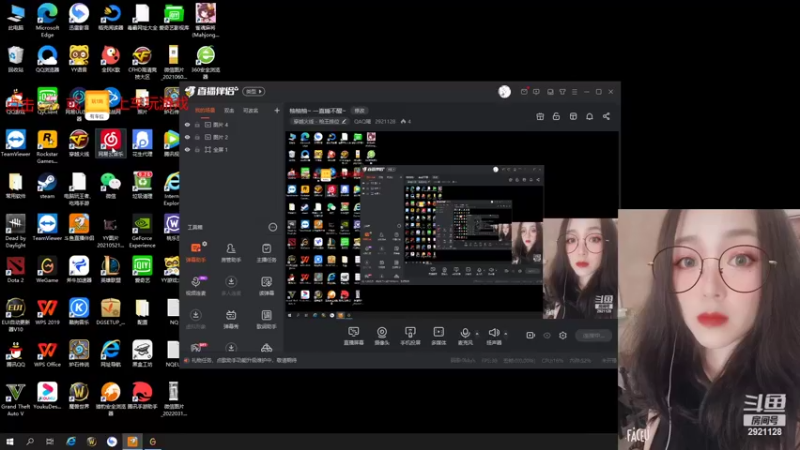
Task: Toggle the room lock icon above preview
Action: point(556,116)
